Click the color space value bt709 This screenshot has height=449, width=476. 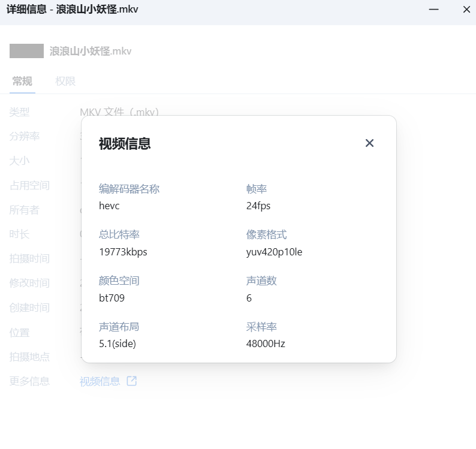(112, 298)
